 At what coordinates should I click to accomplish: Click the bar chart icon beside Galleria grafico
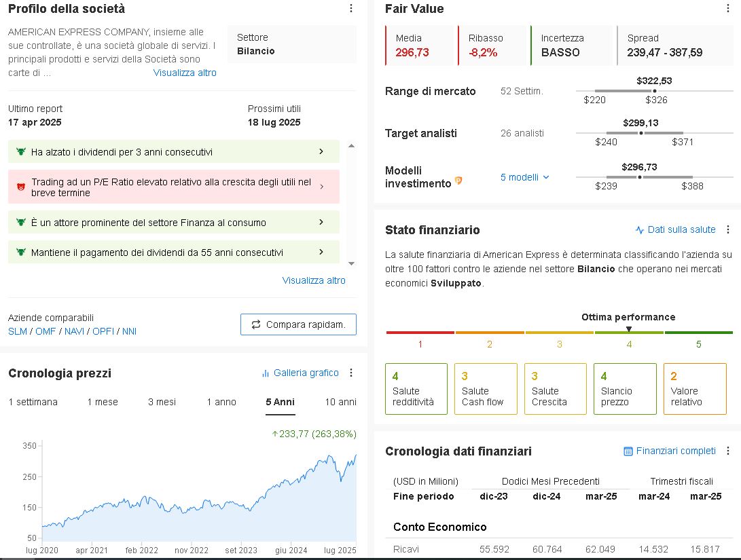click(x=266, y=373)
